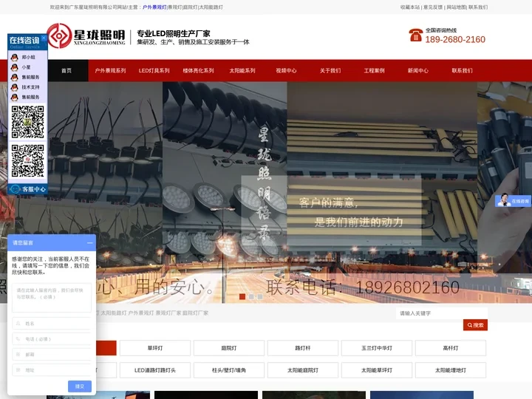Screen dimensions: 532x399
Task: Open 太阳能系列 menu
Action: tap(242, 71)
